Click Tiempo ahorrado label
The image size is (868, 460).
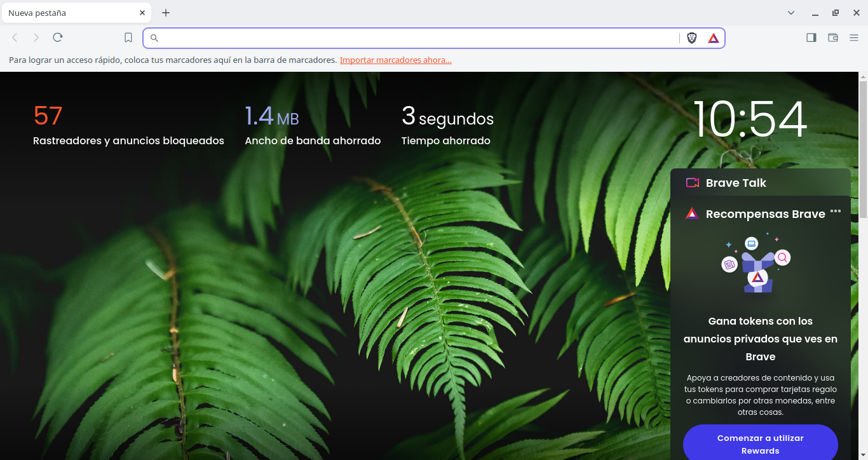pyautogui.click(x=446, y=141)
